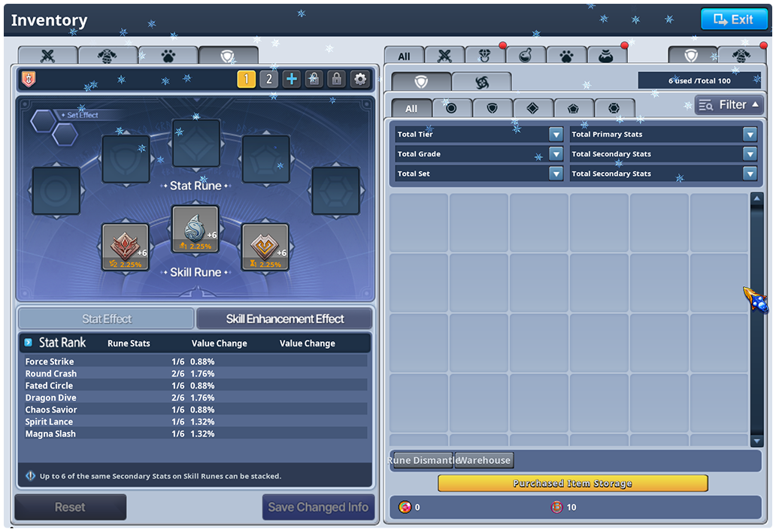
Task: Select rune preset 1
Action: pyautogui.click(x=247, y=79)
